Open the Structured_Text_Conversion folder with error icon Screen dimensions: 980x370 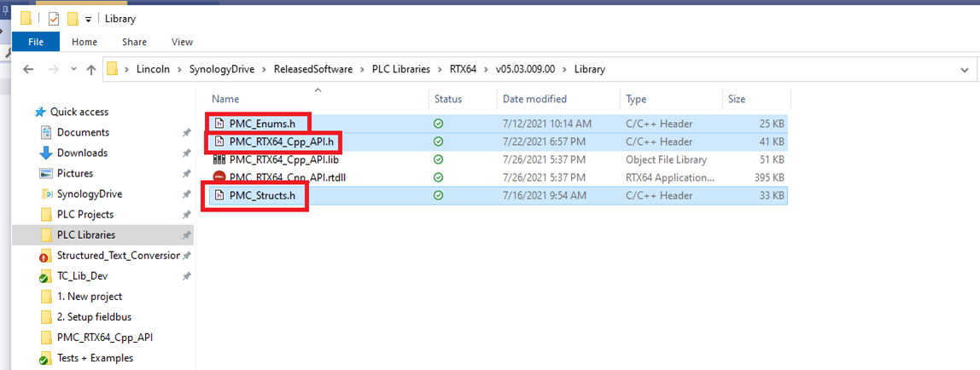[x=118, y=256]
